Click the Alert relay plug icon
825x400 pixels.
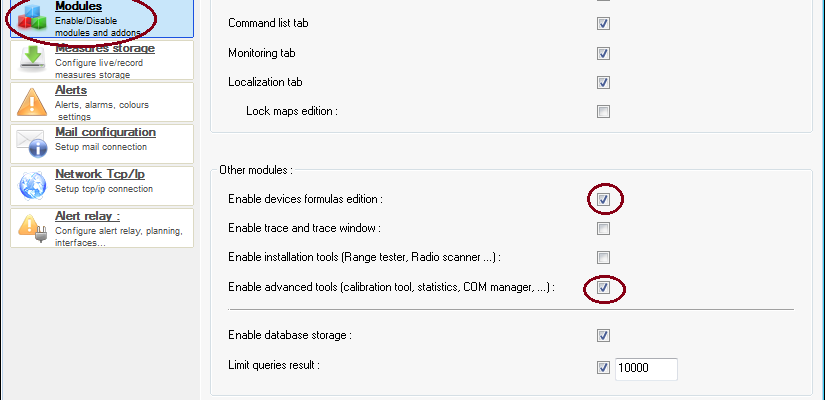click(x=33, y=228)
